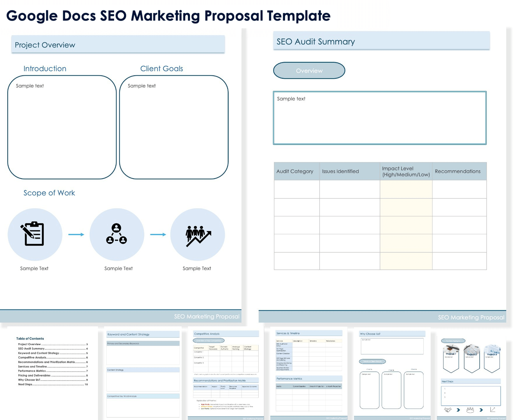
Task: Click the line chart icon on Next Steps page
Action: coord(493,409)
